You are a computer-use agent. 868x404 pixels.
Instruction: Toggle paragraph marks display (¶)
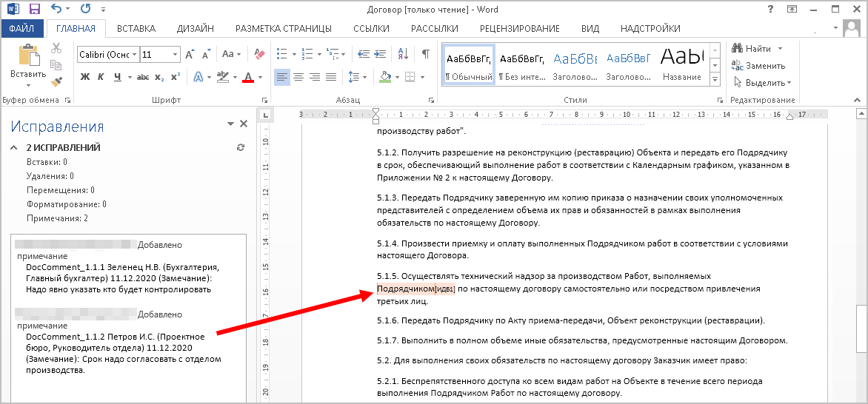pos(425,55)
